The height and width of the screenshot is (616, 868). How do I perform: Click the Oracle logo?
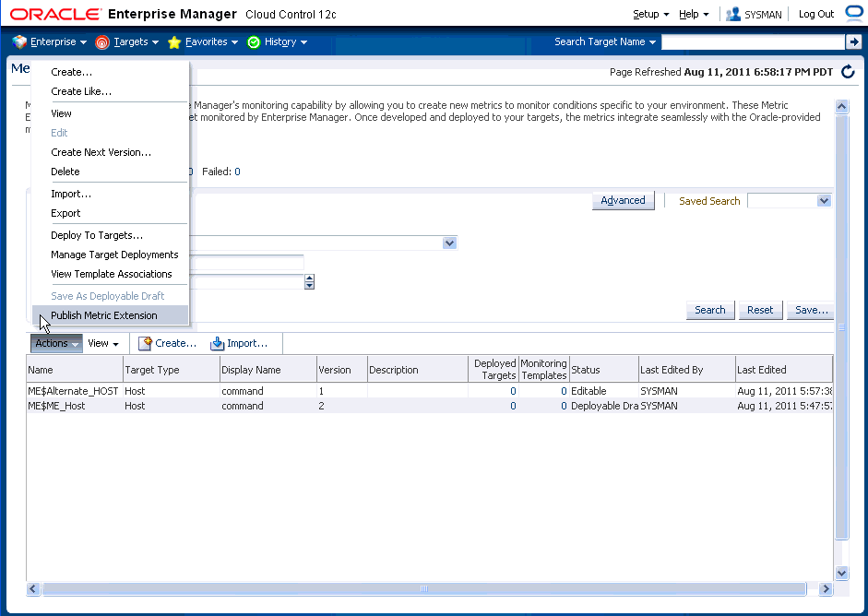coord(55,14)
